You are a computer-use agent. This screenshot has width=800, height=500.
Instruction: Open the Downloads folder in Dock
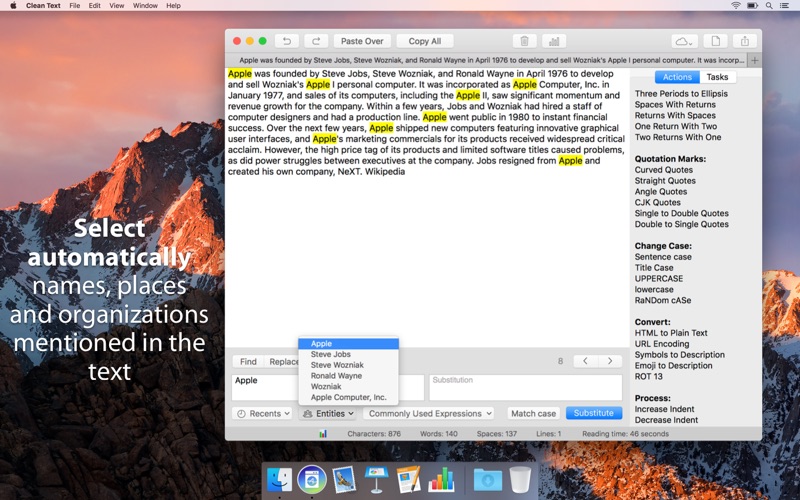click(487, 480)
